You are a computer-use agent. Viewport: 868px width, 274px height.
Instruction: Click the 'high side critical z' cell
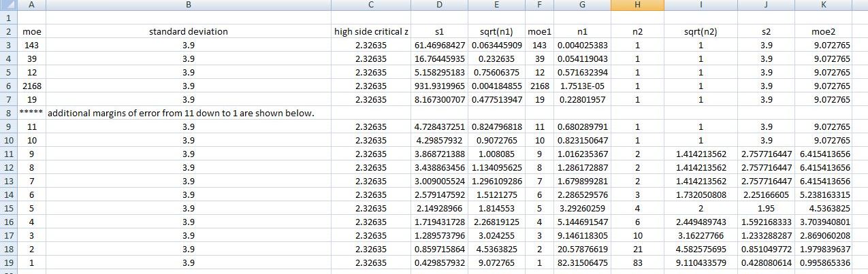(371, 31)
